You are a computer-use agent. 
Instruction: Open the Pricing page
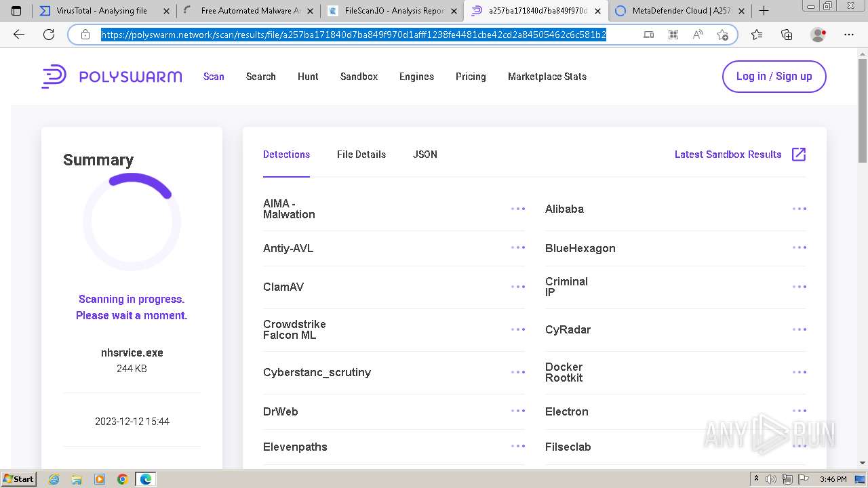(471, 77)
